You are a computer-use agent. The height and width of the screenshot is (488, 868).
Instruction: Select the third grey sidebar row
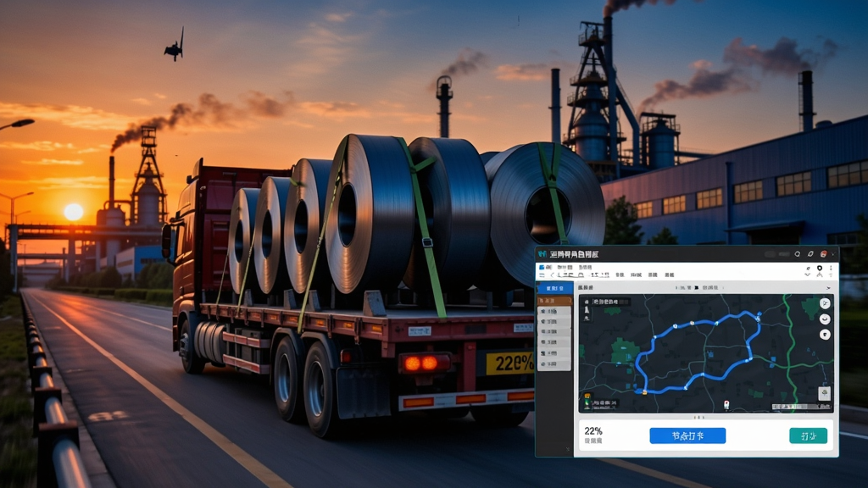pos(554,331)
